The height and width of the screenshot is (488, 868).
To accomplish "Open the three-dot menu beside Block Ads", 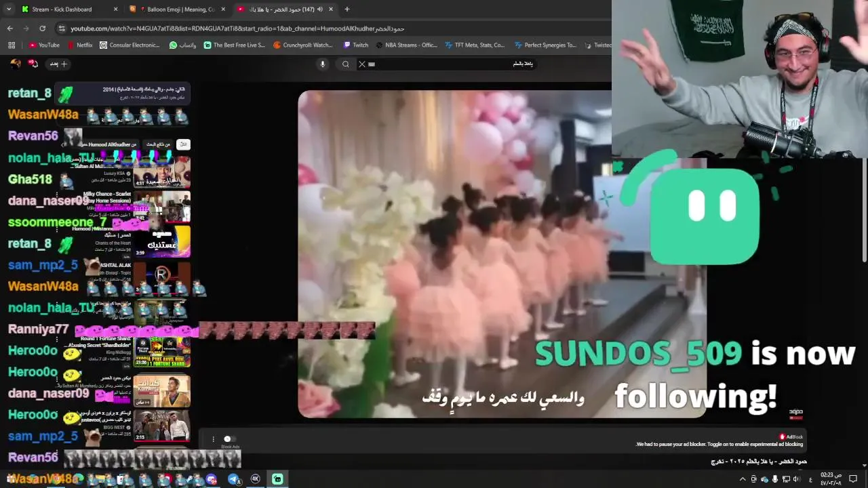I will [213, 439].
